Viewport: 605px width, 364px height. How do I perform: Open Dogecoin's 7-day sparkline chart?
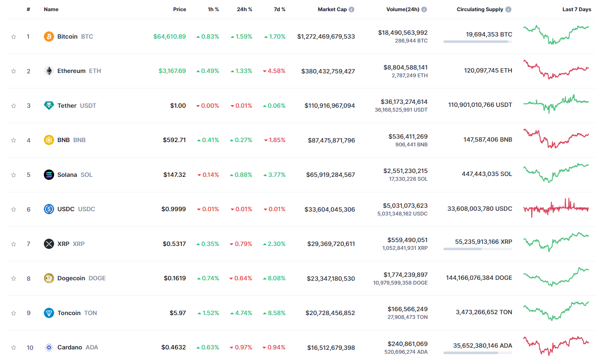pyautogui.click(x=556, y=277)
